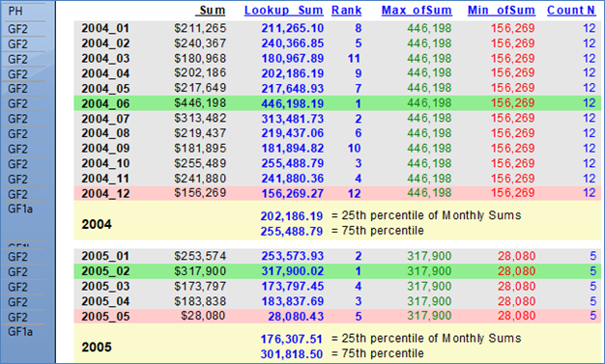Click the 2004_02 row label
This screenshot has height=364, width=605.
coord(105,43)
